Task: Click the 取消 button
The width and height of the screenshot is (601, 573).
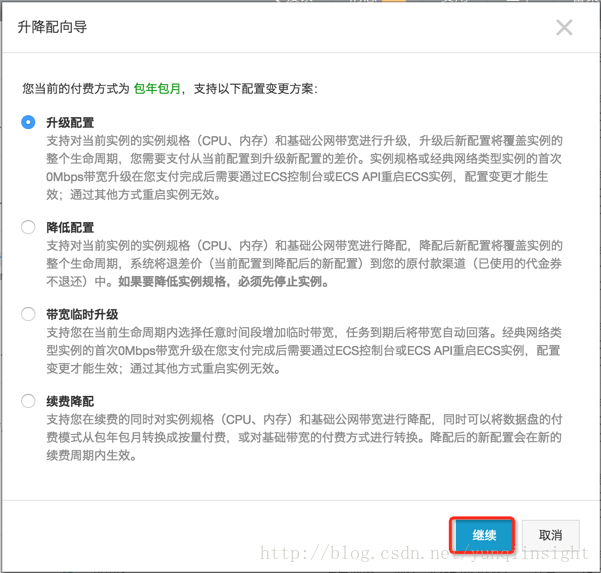Action: pos(550,535)
